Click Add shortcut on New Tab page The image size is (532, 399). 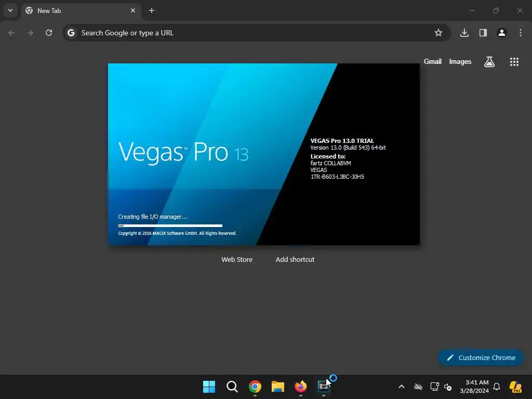click(x=295, y=260)
